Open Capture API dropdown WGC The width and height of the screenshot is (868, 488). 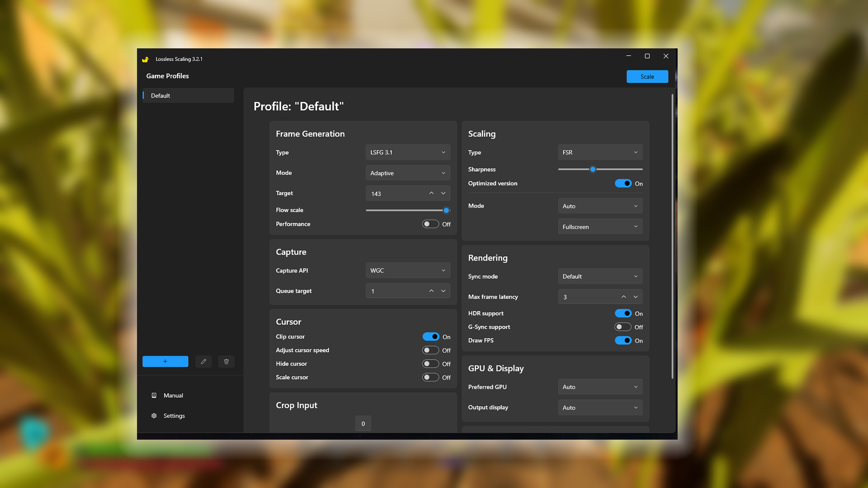[x=408, y=271]
